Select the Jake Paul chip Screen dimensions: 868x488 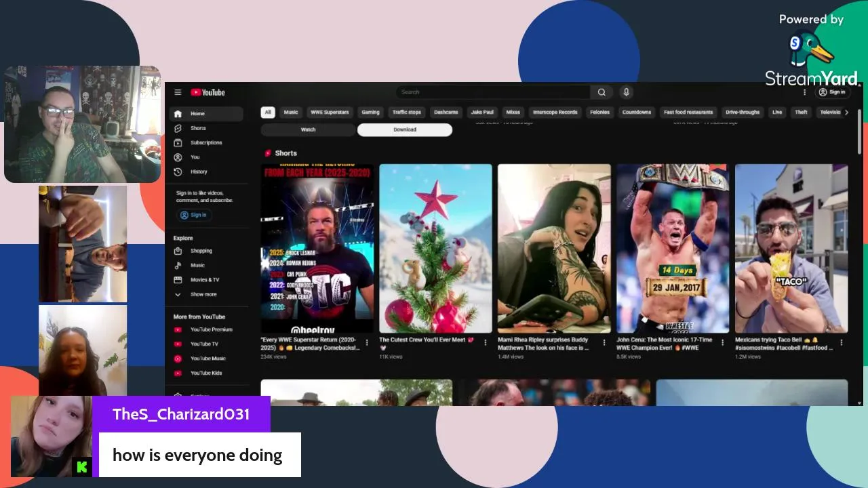point(483,113)
